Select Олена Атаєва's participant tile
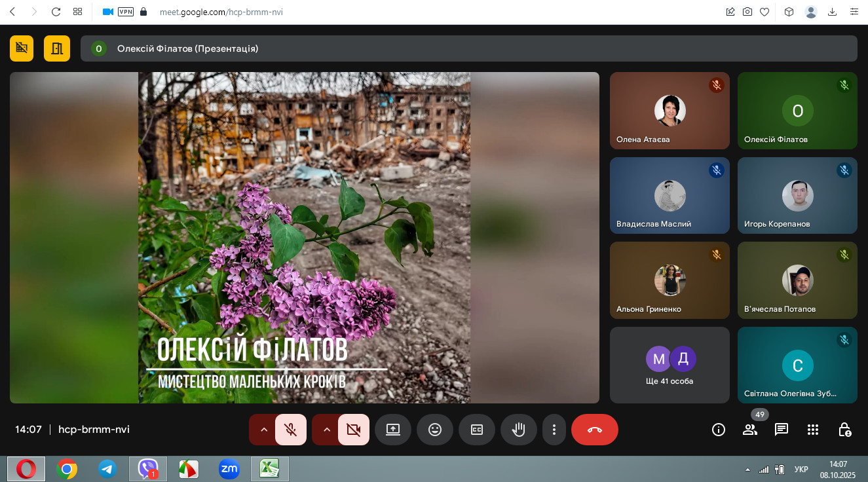The height and width of the screenshot is (482, 868). coord(669,111)
